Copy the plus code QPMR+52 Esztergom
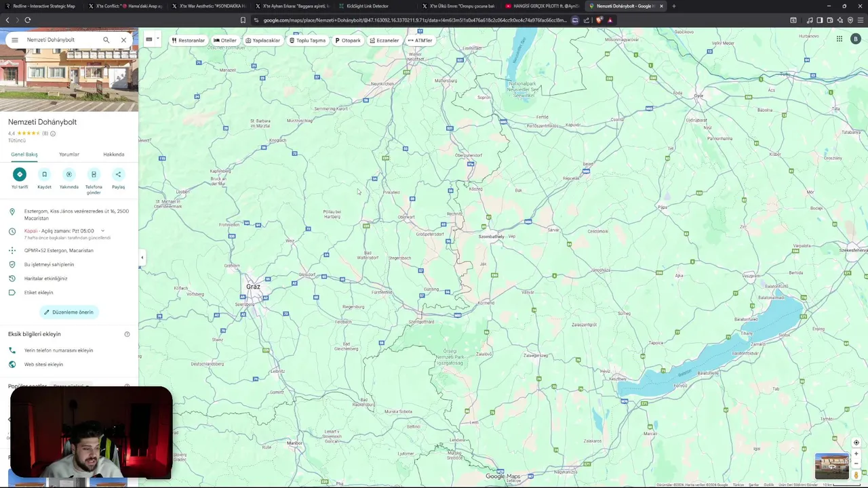868x488 pixels. pyautogui.click(x=69, y=250)
